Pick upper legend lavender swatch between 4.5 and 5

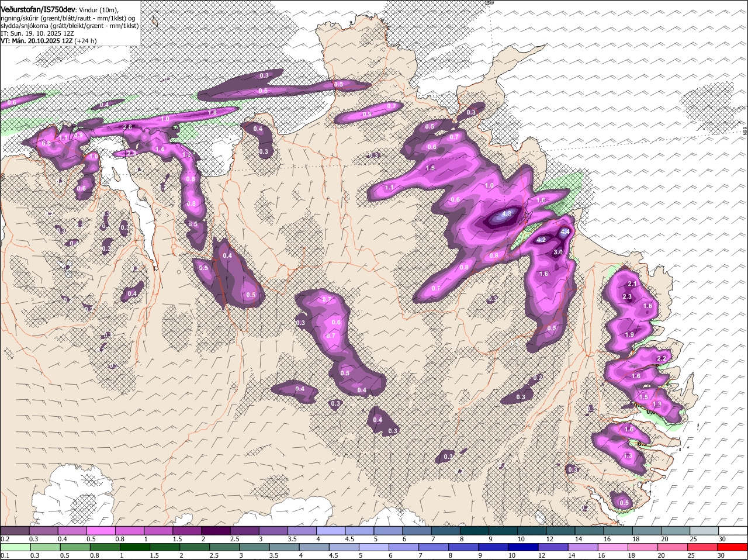[359, 530]
